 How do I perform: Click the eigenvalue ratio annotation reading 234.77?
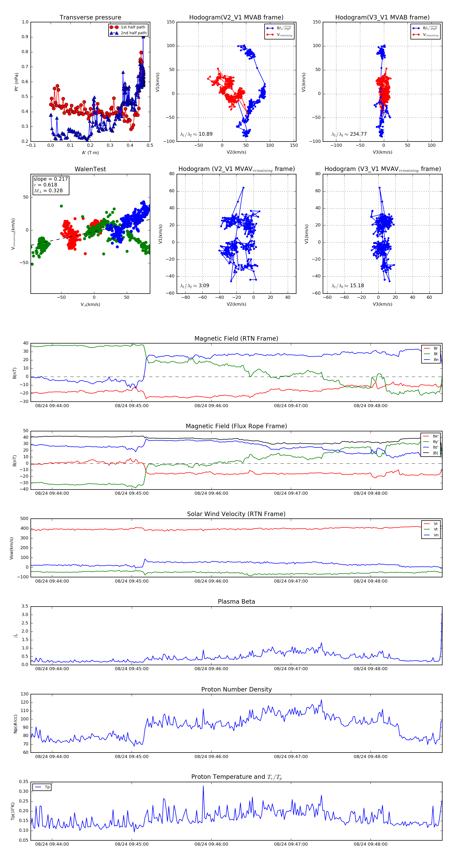tap(349, 134)
